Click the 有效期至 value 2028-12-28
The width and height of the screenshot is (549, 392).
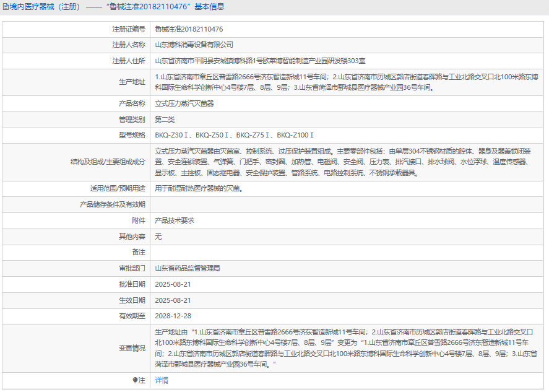tap(173, 316)
